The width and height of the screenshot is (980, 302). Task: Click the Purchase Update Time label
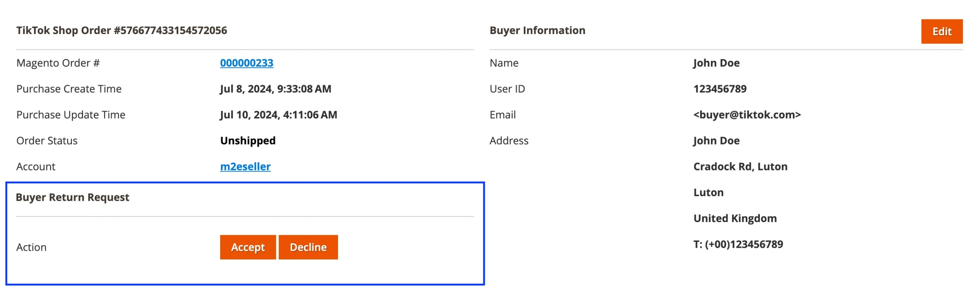71,115
